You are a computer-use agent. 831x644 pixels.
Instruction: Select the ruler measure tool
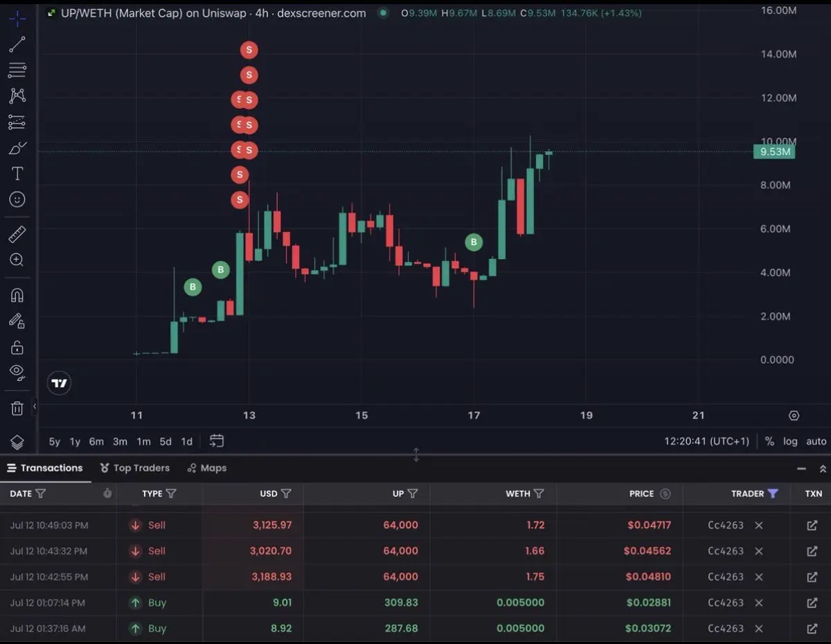[x=17, y=234]
